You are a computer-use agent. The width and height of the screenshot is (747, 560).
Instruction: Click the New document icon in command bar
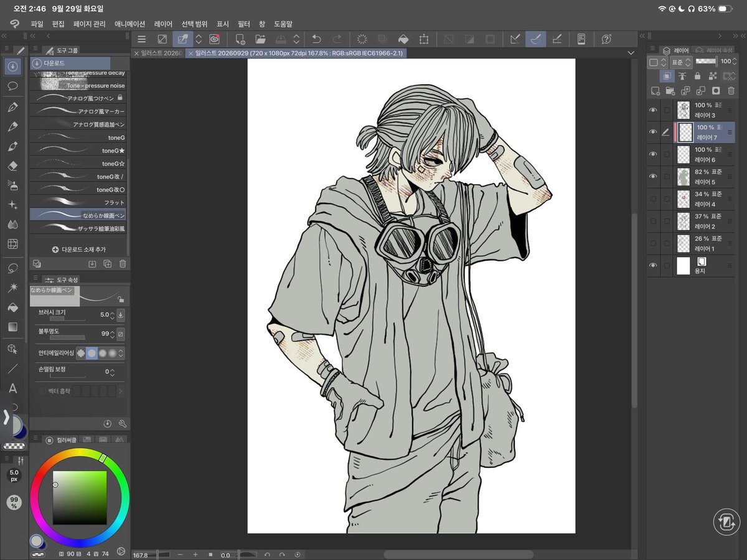pos(240,39)
